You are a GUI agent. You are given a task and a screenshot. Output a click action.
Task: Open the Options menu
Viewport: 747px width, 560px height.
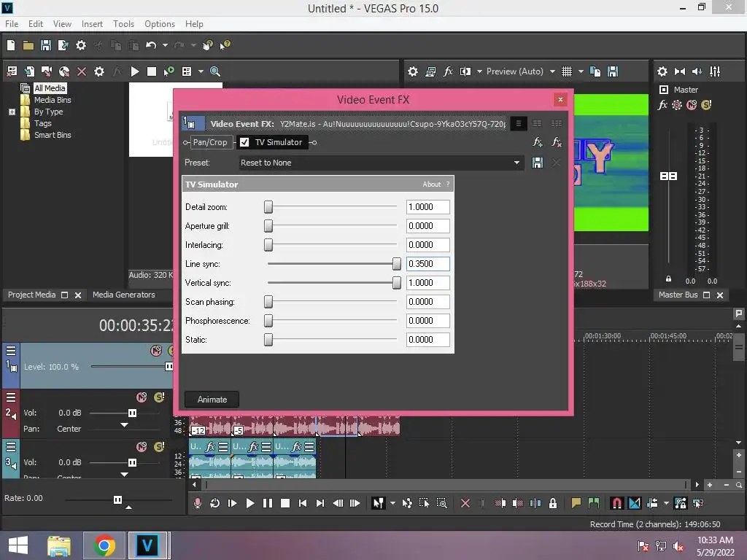click(x=160, y=24)
